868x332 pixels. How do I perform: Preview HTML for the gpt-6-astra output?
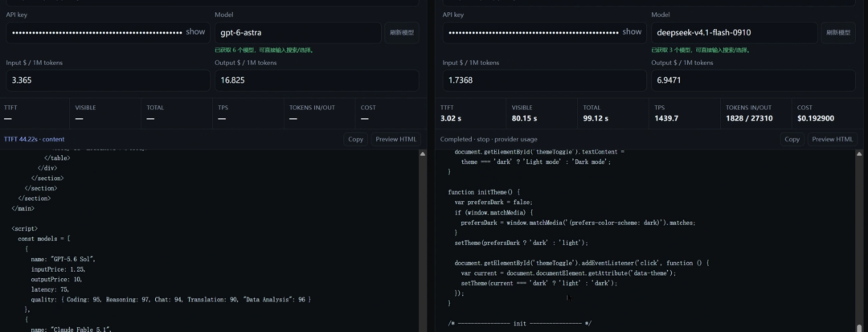[x=395, y=139]
